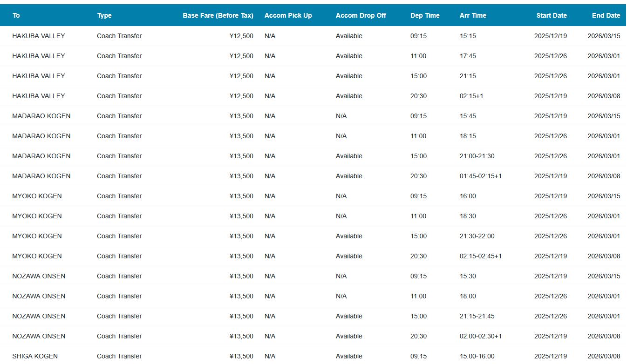
Task: Click arrival time 18:15 for Madarao Kogen
Action: 468,136
